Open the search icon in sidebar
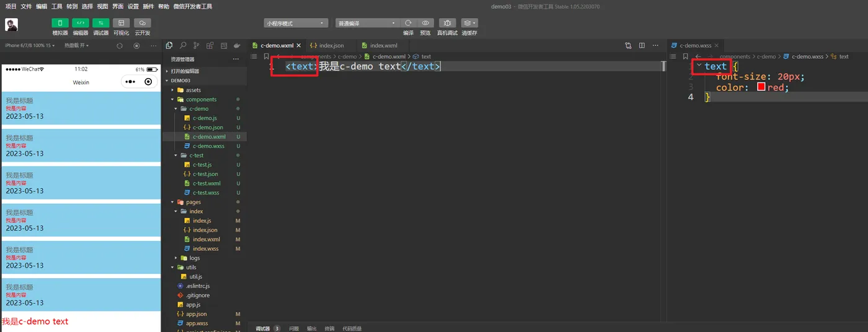This screenshot has height=332, width=868. pyautogui.click(x=183, y=45)
